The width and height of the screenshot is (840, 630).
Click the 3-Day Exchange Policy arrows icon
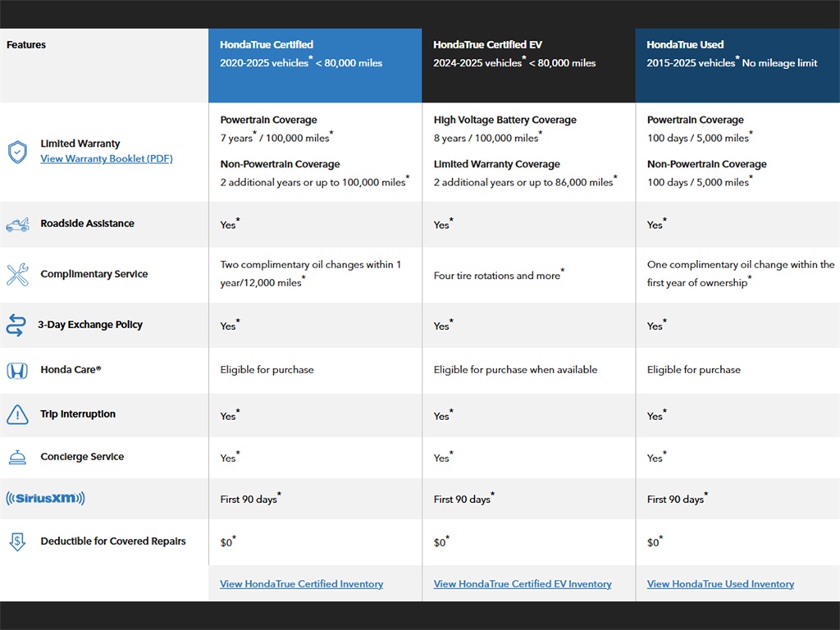pyautogui.click(x=16, y=325)
